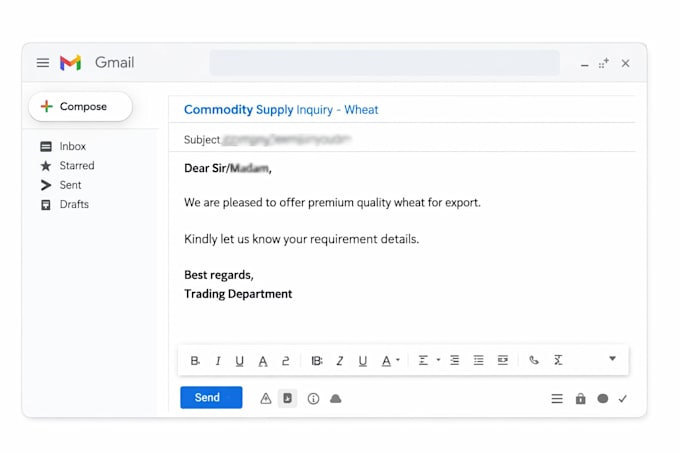Click the Inbox tray icon

click(x=46, y=147)
